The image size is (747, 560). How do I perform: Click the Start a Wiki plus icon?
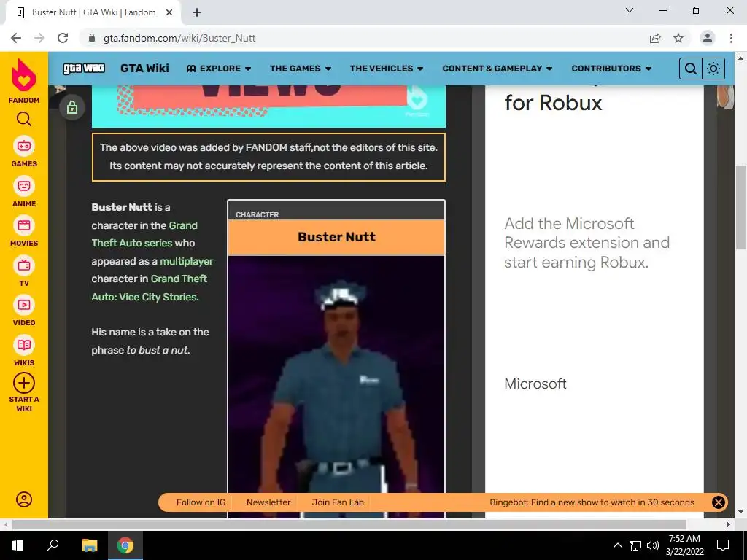(x=24, y=384)
